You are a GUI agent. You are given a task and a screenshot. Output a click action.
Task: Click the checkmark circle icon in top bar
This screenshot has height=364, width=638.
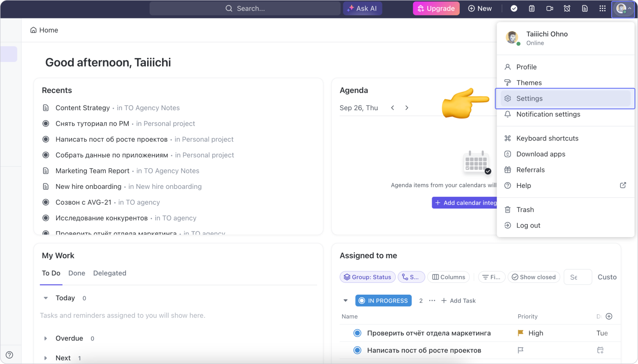(514, 8)
